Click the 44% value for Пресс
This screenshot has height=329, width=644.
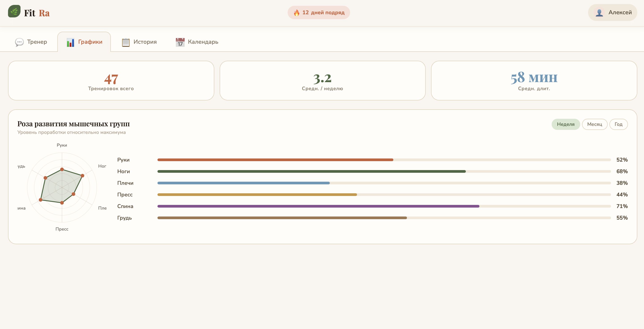tap(622, 195)
